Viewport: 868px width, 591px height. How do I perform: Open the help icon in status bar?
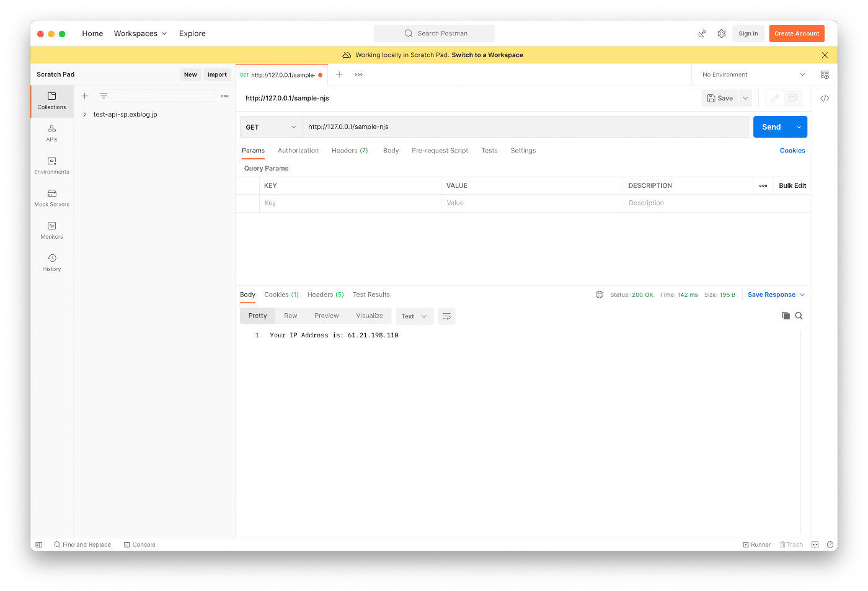point(830,544)
